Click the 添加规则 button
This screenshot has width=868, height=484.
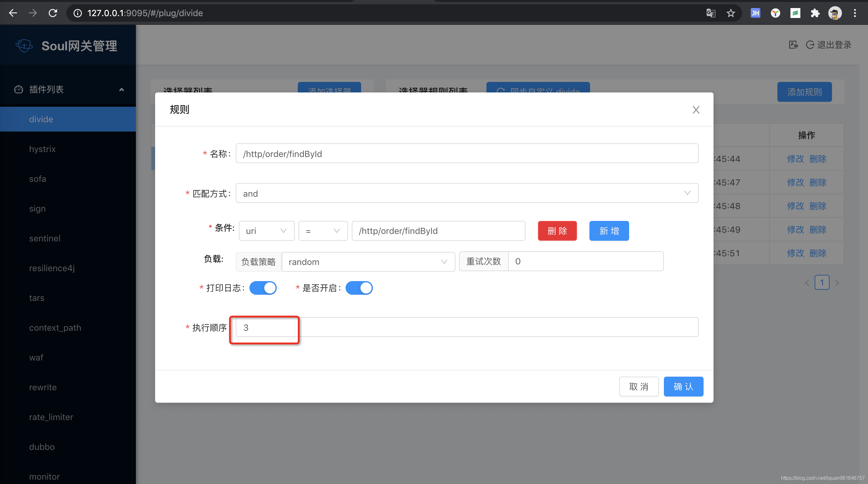[x=804, y=92]
